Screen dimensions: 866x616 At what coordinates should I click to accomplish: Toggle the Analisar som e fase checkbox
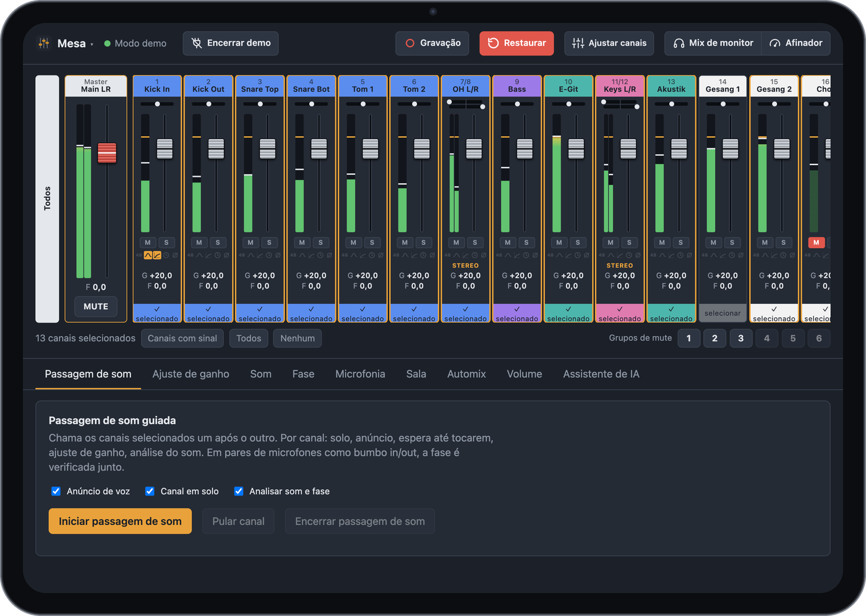point(239,491)
